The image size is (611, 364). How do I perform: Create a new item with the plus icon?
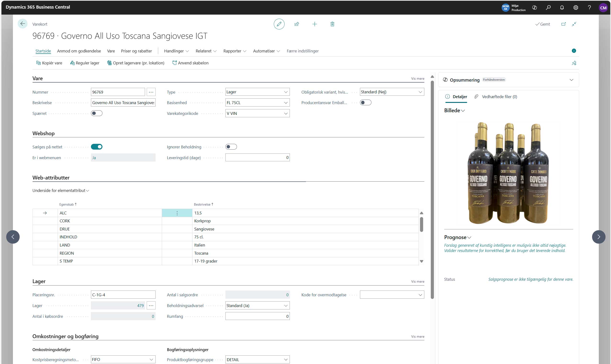(x=315, y=24)
